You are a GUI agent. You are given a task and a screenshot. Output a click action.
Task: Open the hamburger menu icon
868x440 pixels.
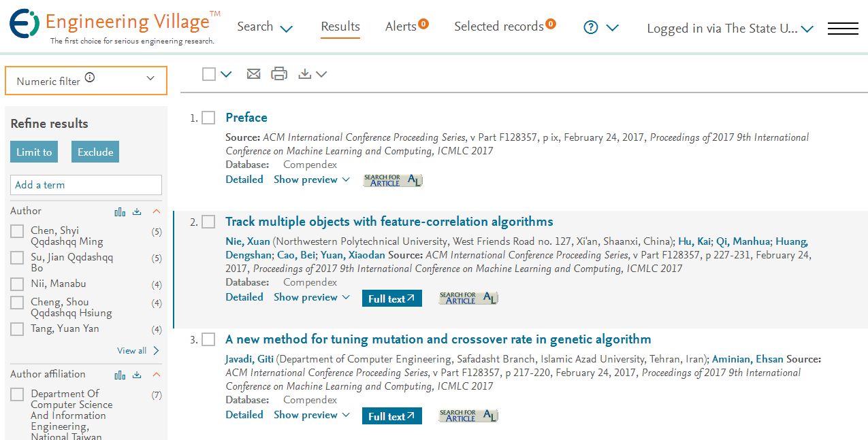[x=843, y=28]
